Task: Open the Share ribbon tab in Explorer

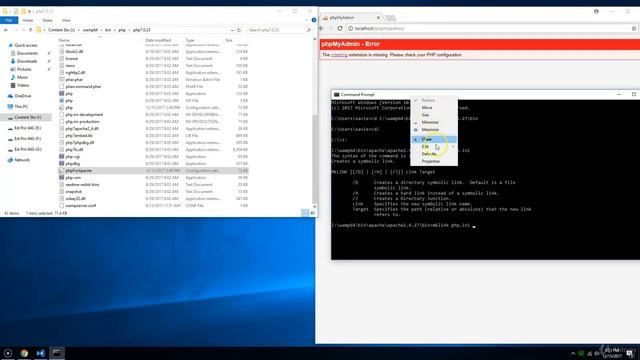Action: [47, 20]
